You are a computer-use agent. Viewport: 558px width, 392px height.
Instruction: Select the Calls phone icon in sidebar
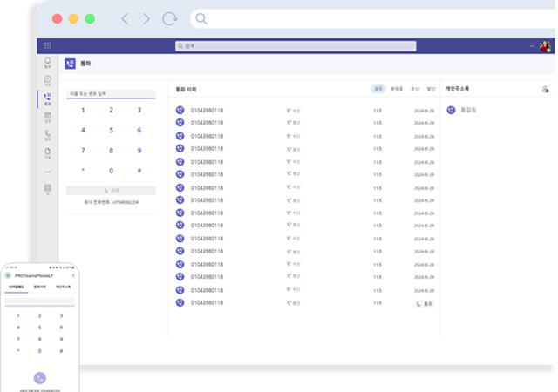pos(47,134)
